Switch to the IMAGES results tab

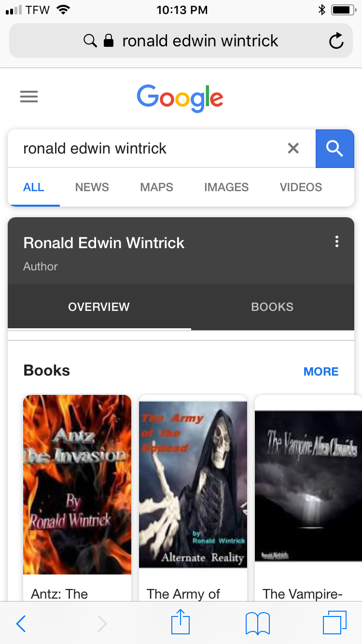[x=226, y=187]
